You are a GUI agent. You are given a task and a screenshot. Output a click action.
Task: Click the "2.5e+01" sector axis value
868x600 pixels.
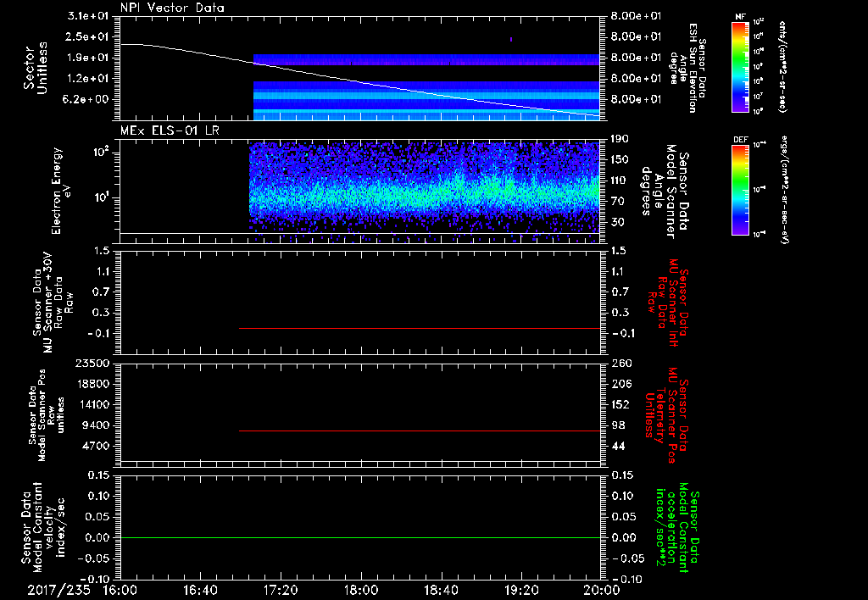click(x=88, y=37)
